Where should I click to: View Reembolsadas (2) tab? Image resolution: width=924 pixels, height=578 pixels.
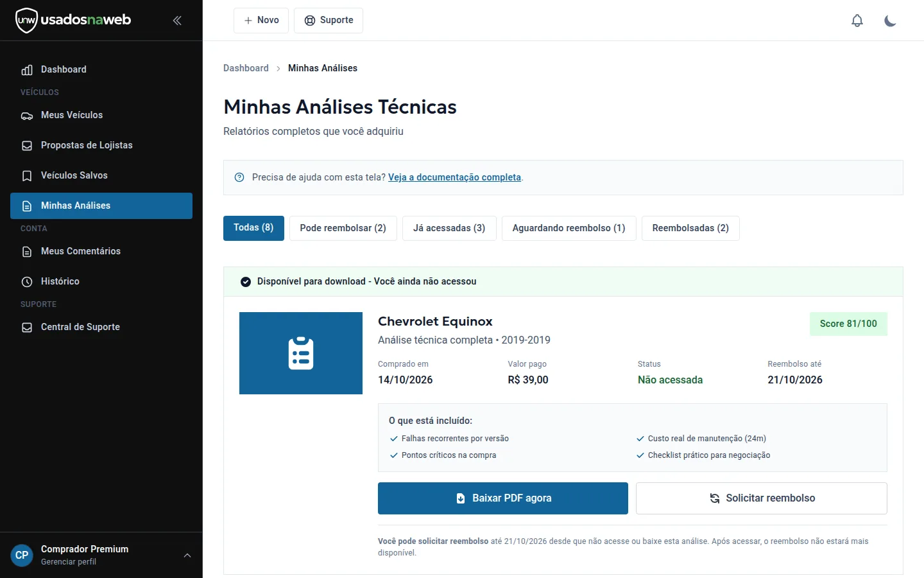690,228
